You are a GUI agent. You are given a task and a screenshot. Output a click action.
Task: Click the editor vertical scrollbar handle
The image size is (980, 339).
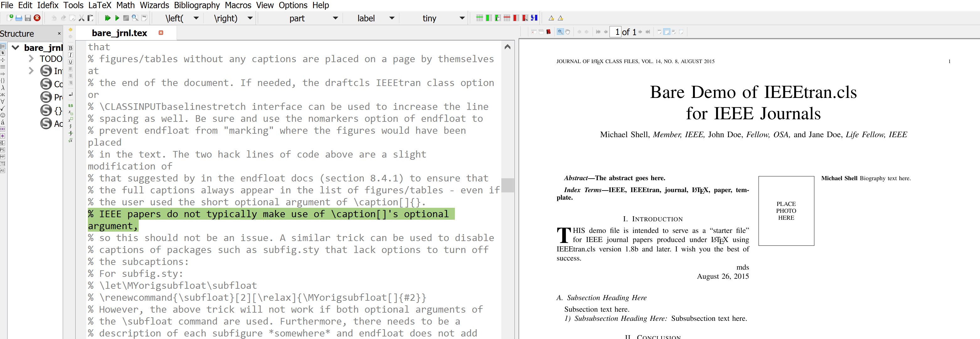coord(507,185)
